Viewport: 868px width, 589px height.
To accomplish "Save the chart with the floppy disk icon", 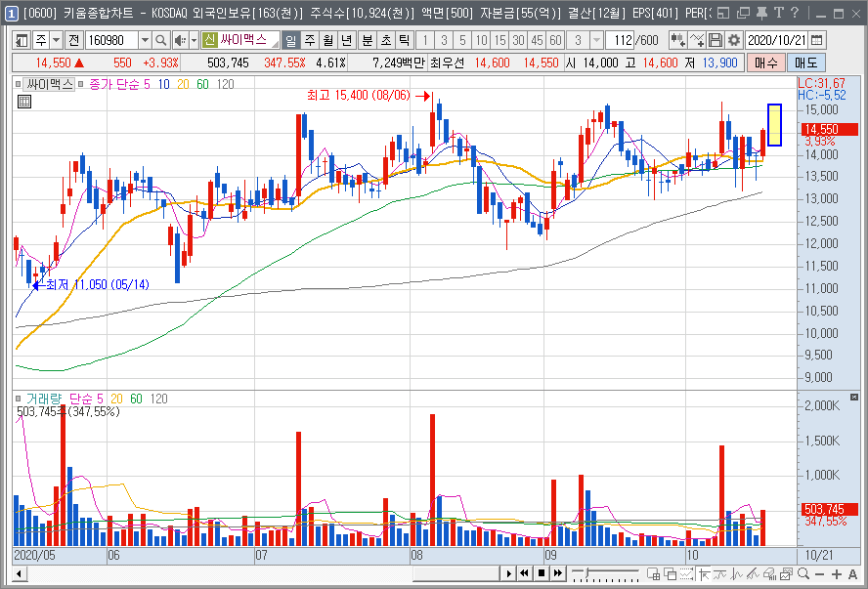I will point(716,40).
